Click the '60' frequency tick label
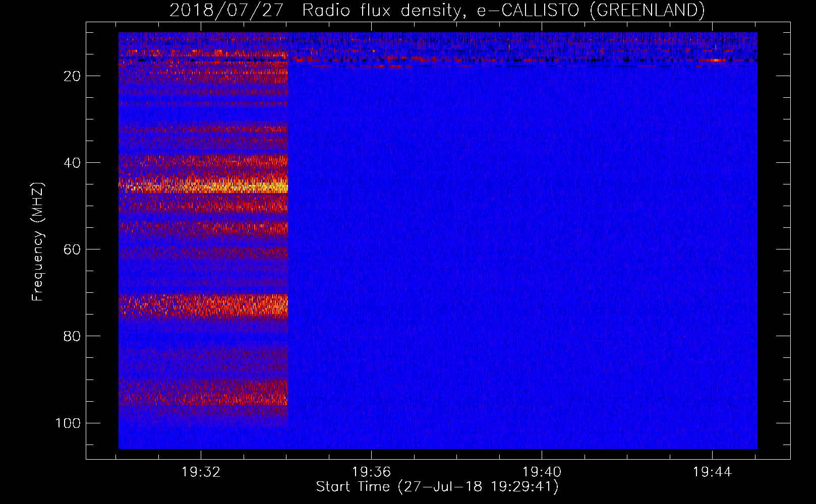 click(x=72, y=249)
